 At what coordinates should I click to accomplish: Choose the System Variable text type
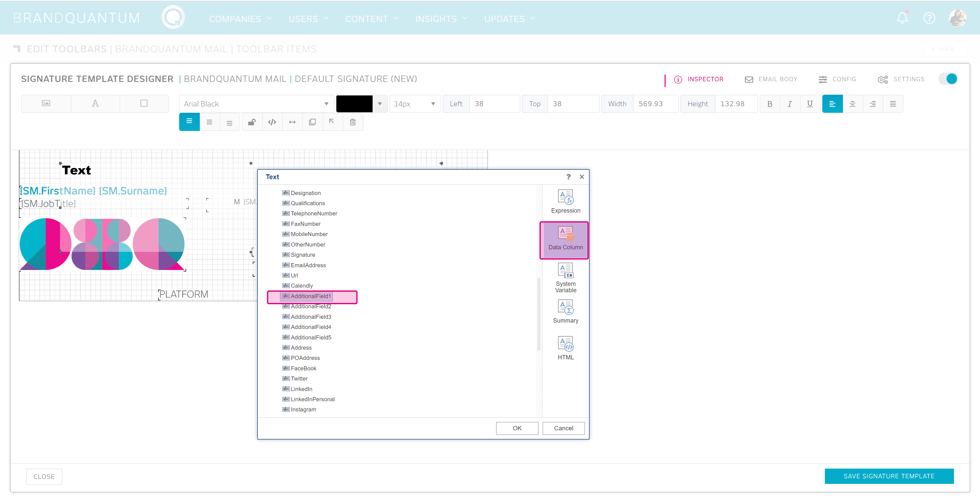(x=565, y=278)
